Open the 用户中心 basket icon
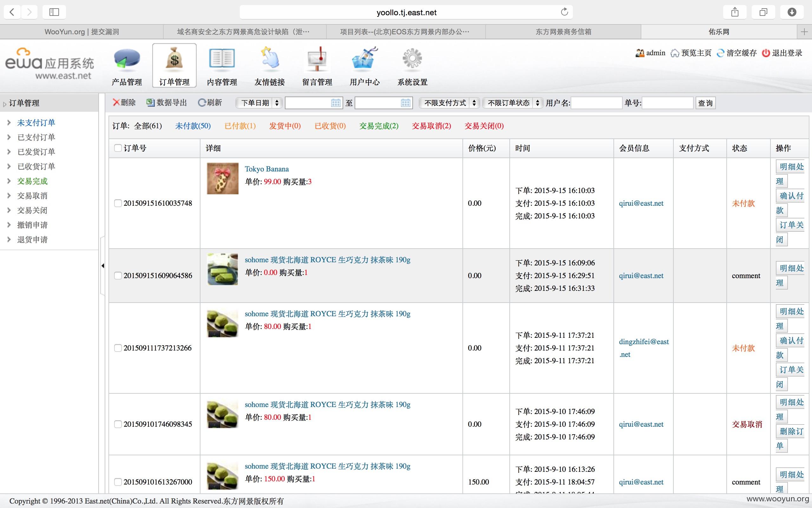 (365, 58)
